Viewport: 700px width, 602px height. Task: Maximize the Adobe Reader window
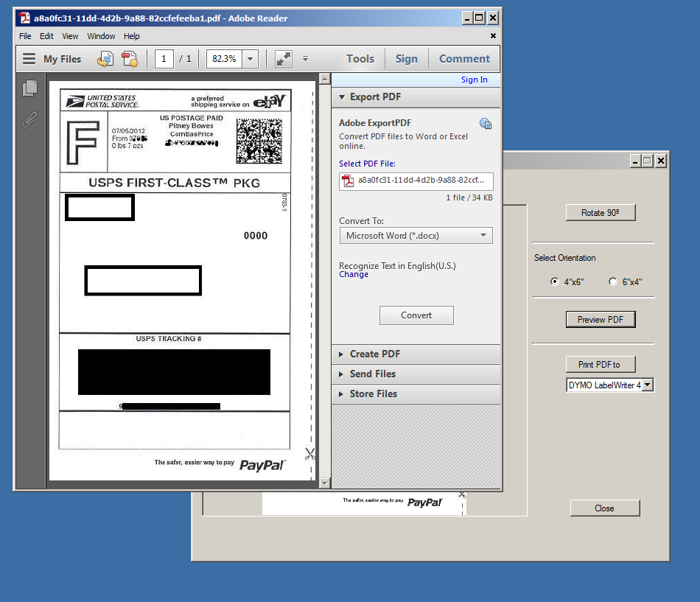point(479,18)
